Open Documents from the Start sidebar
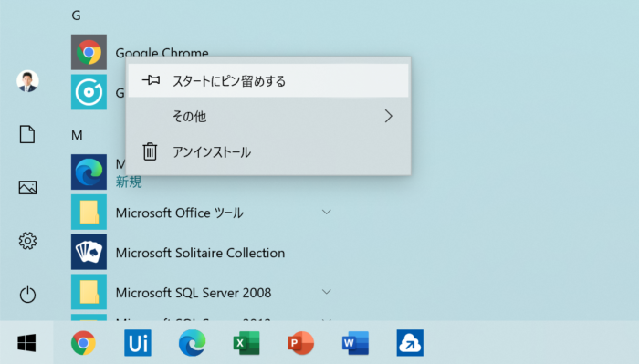This screenshot has width=639, height=364. (x=27, y=134)
